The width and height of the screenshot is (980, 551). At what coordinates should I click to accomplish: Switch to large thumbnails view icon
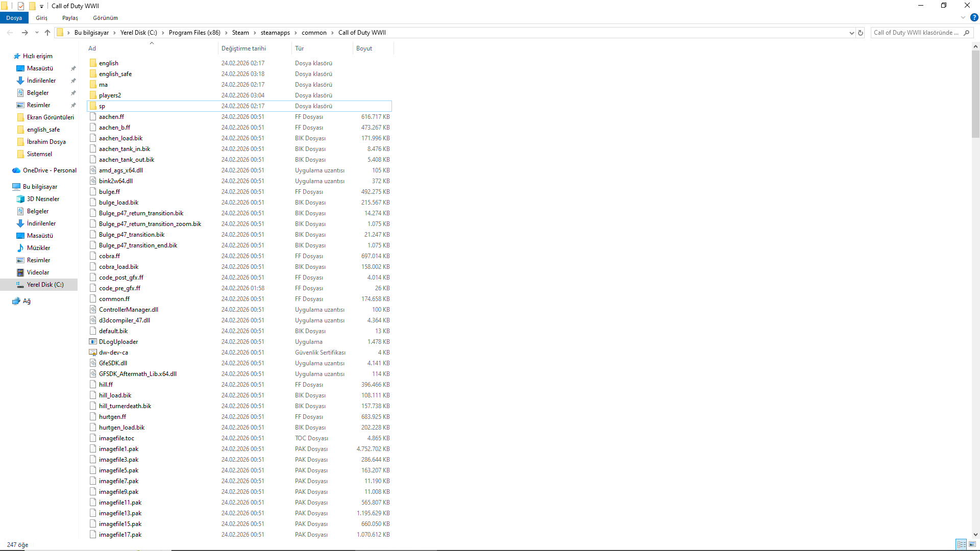[972, 544]
